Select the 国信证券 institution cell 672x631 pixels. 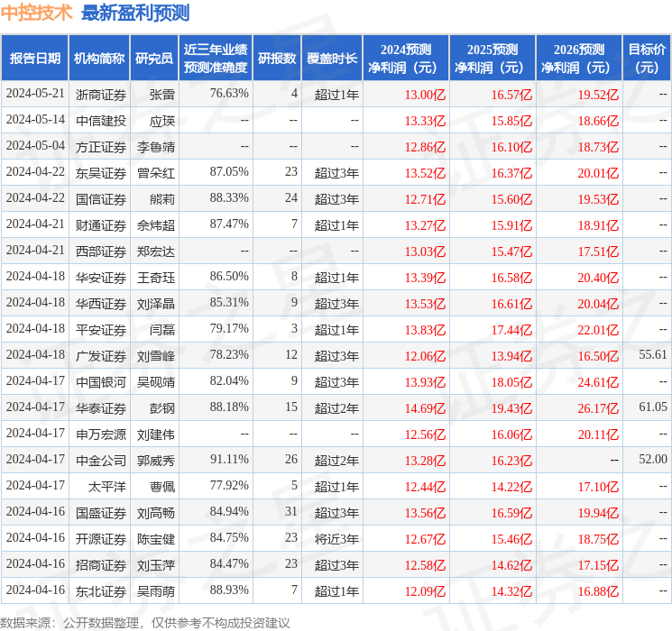(x=101, y=199)
